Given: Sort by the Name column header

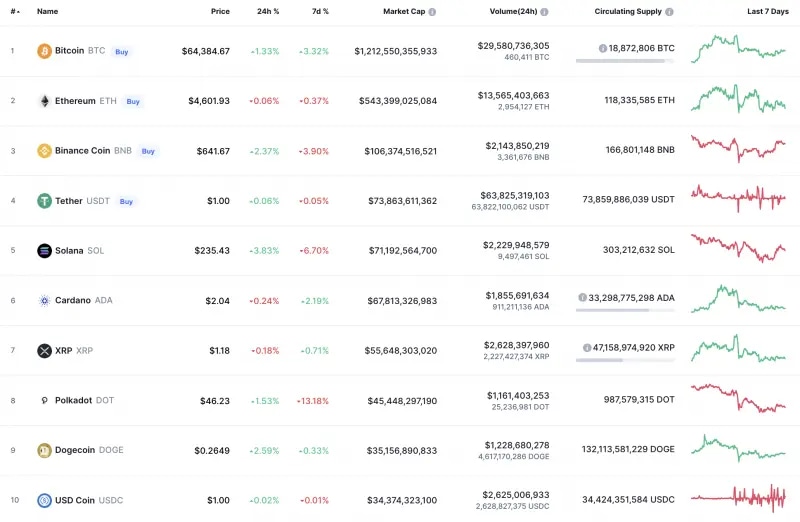Looking at the screenshot, I should pyautogui.click(x=47, y=12).
